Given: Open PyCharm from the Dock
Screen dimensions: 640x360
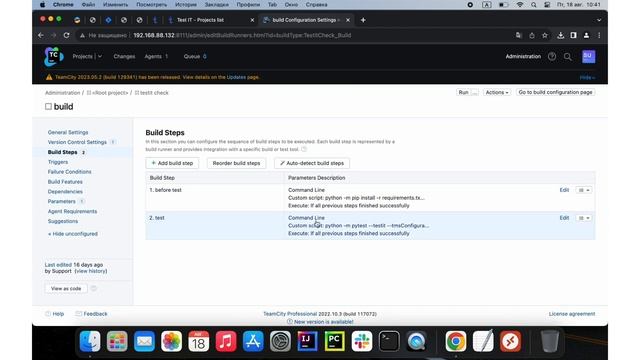Looking at the screenshot, I should [x=334, y=341].
